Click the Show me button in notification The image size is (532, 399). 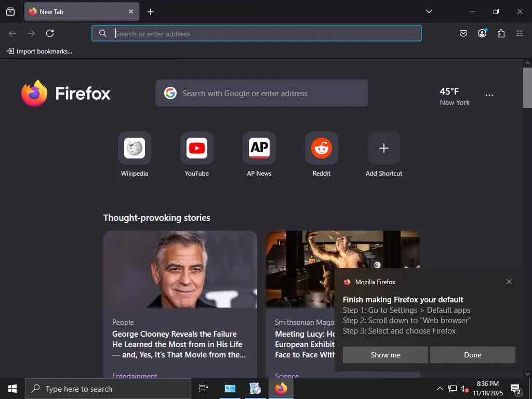385,355
